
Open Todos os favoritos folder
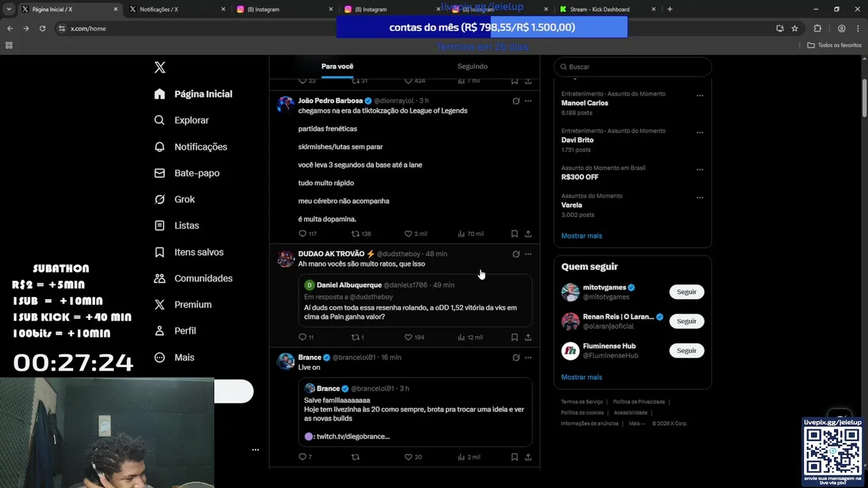[834, 45]
